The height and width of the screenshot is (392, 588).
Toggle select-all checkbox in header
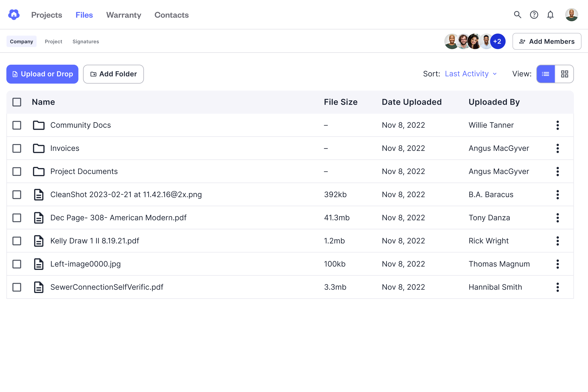point(17,102)
